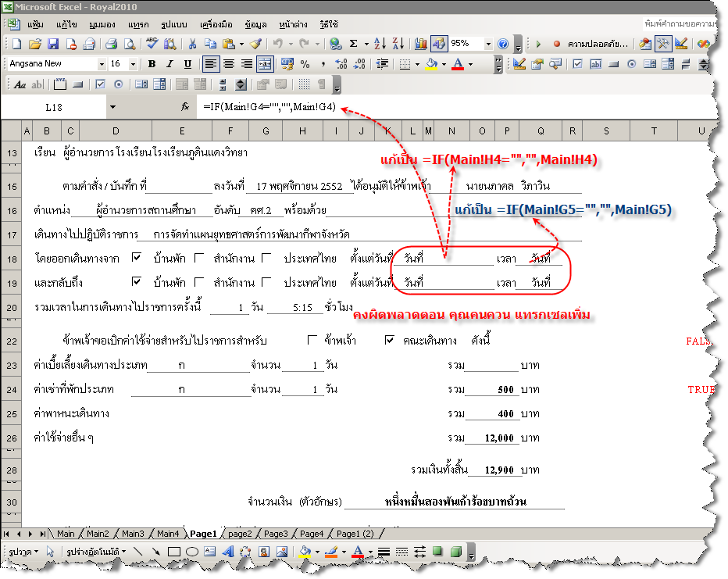Insert WordArt from the drawing toolbar
This screenshot has height=579, width=728.
point(230,552)
